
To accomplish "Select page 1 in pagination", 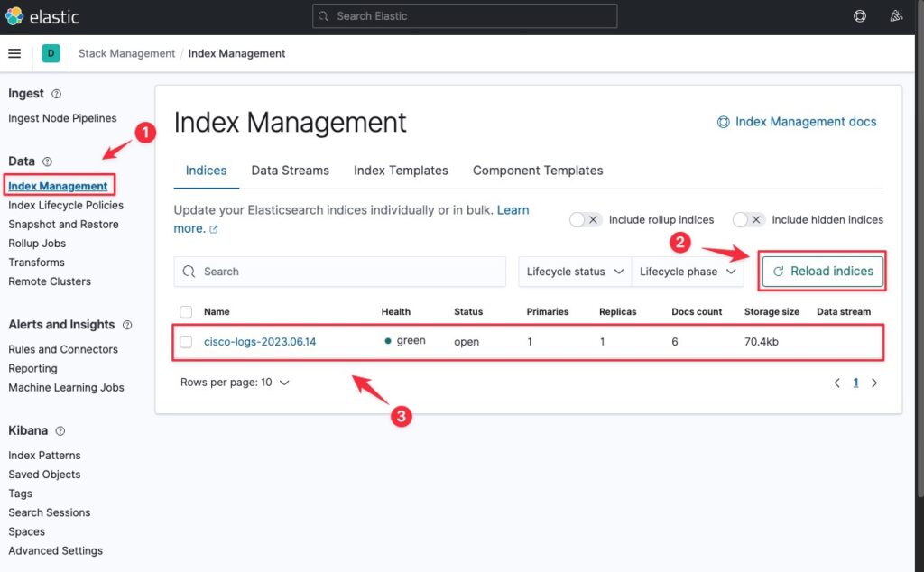I will point(855,383).
